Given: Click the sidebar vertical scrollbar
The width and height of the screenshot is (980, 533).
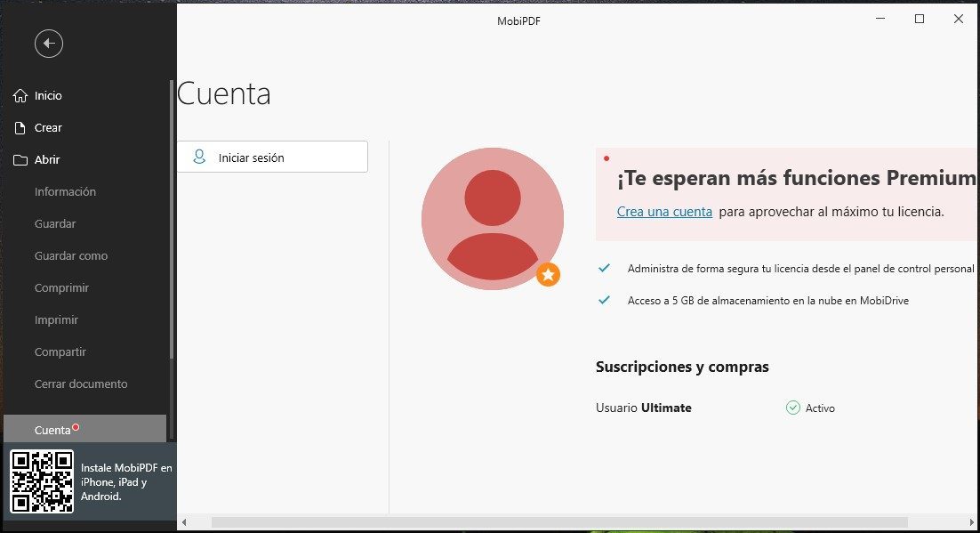Looking at the screenshot, I should [x=172, y=219].
